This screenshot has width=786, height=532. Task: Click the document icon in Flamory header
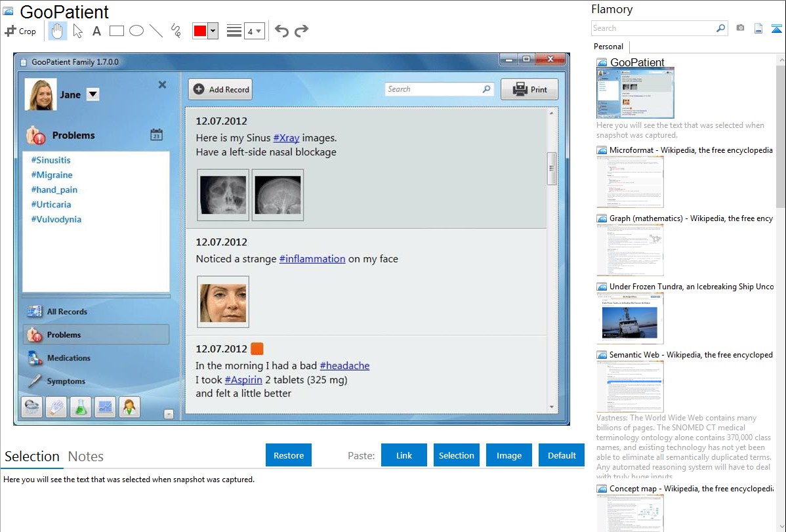pyautogui.click(x=758, y=28)
